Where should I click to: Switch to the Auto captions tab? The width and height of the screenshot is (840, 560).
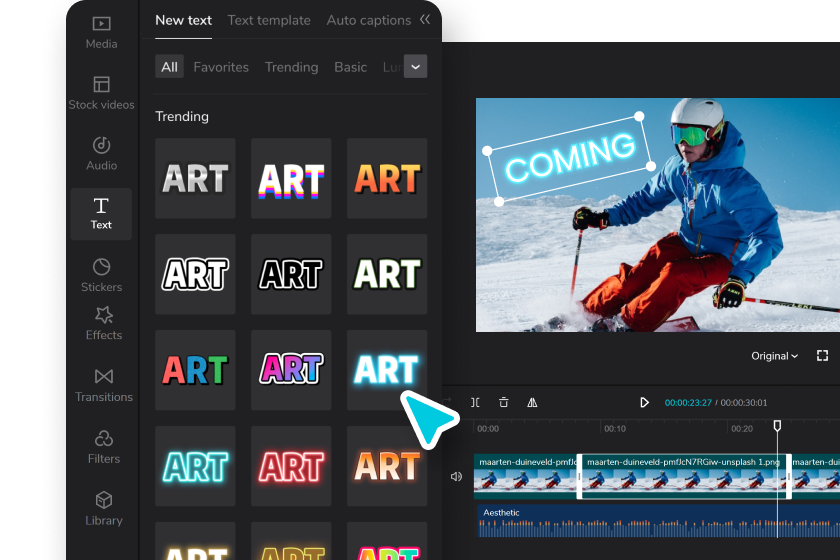369,20
